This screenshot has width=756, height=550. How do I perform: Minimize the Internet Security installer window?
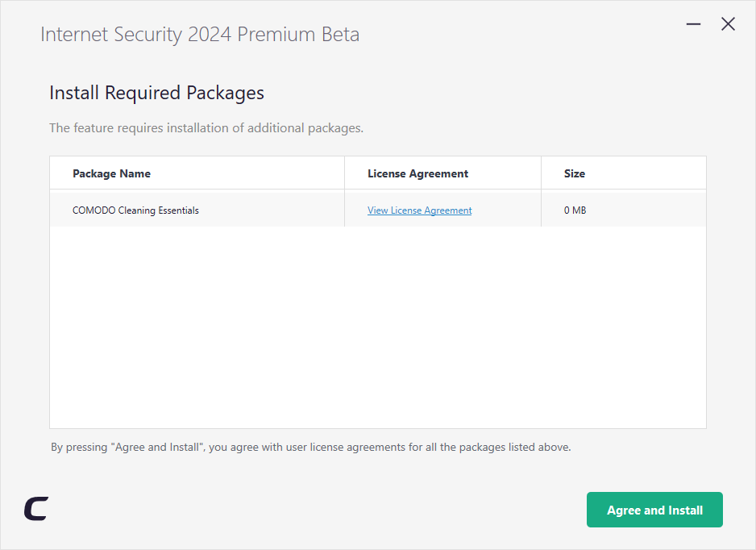693,24
